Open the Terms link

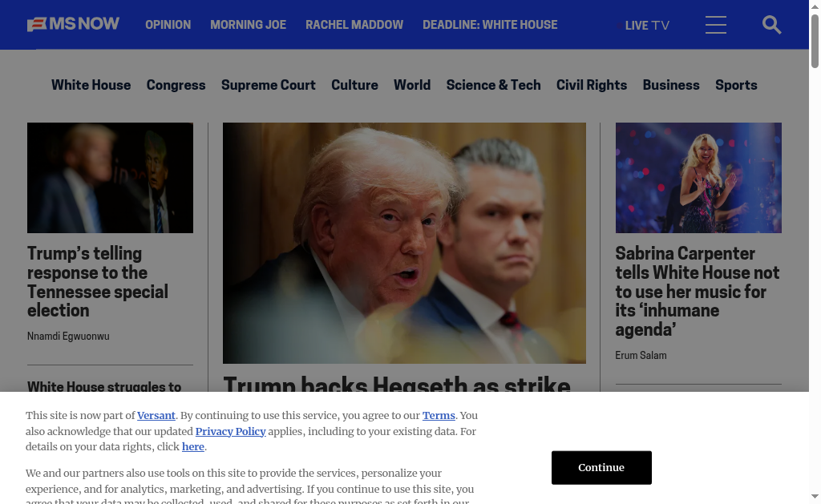(439, 416)
